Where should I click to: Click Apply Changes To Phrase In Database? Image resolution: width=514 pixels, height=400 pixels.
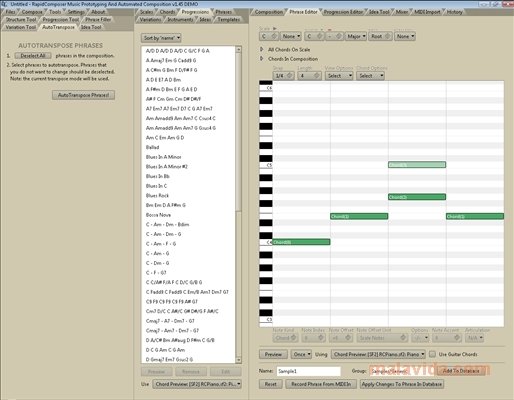click(402, 384)
